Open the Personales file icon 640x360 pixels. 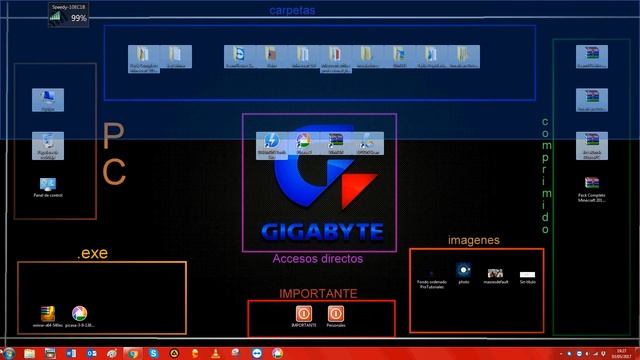[336, 317]
